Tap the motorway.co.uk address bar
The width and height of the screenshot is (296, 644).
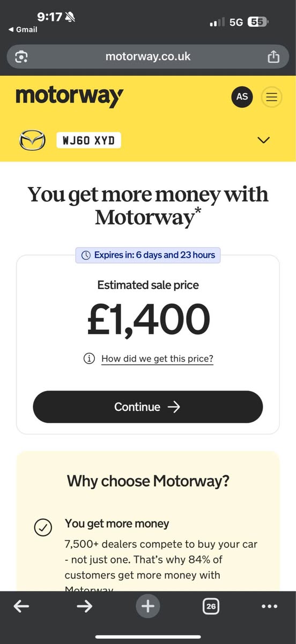148,57
